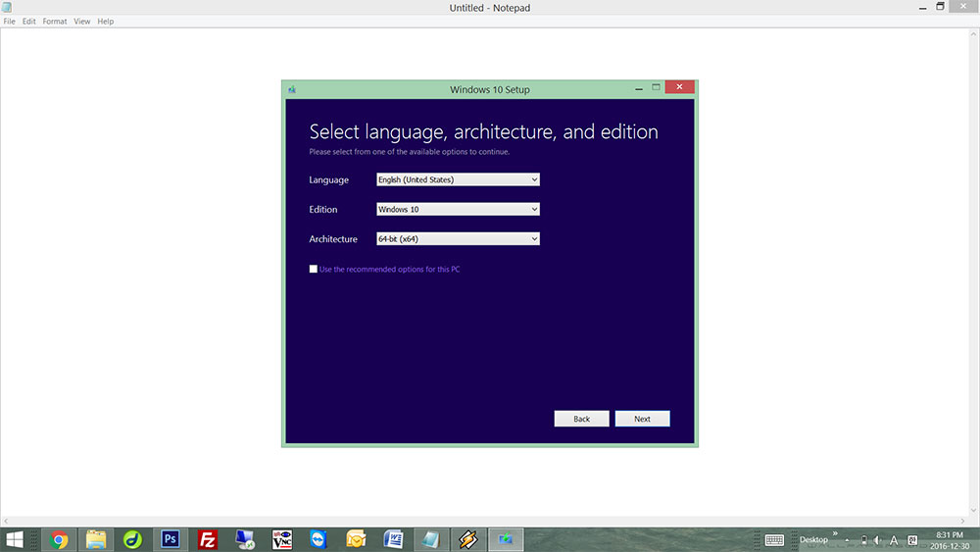The image size is (980, 552).
Task: Click 'Use the recommended options for this PC' label
Action: click(389, 270)
